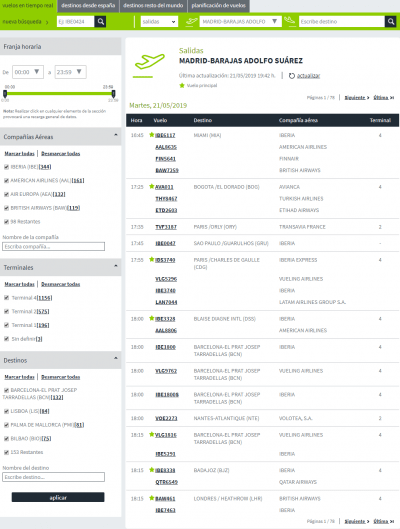Click the star icon beside flight IBS3740

pos(151,259)
